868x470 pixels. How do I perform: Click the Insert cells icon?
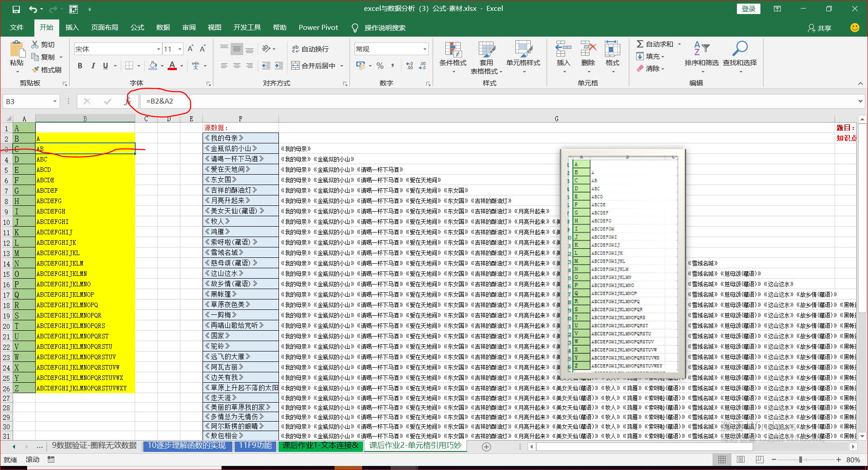tap(563, 49)
